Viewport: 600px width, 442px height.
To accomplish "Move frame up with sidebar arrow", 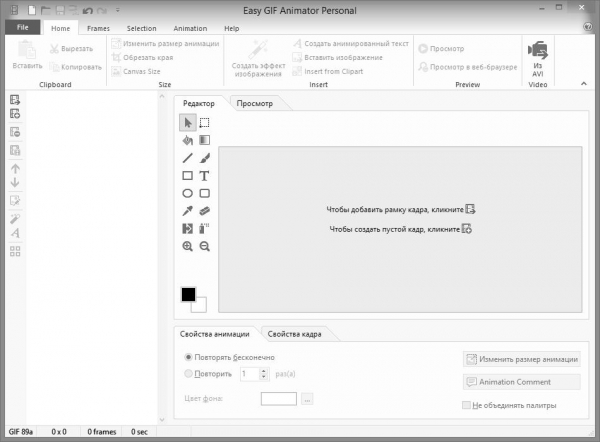I will 15,168.
